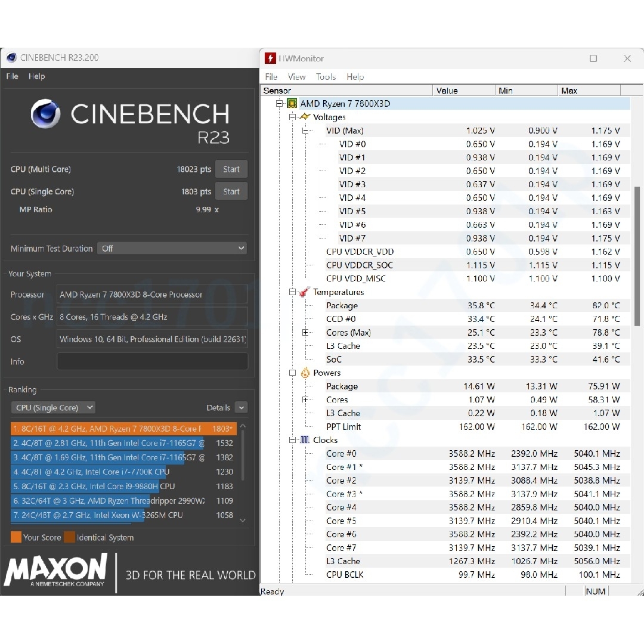Screen dimensions: 644x644
Task: Click the ranking list scroll-down arrow
Action: tap(243, 520)
